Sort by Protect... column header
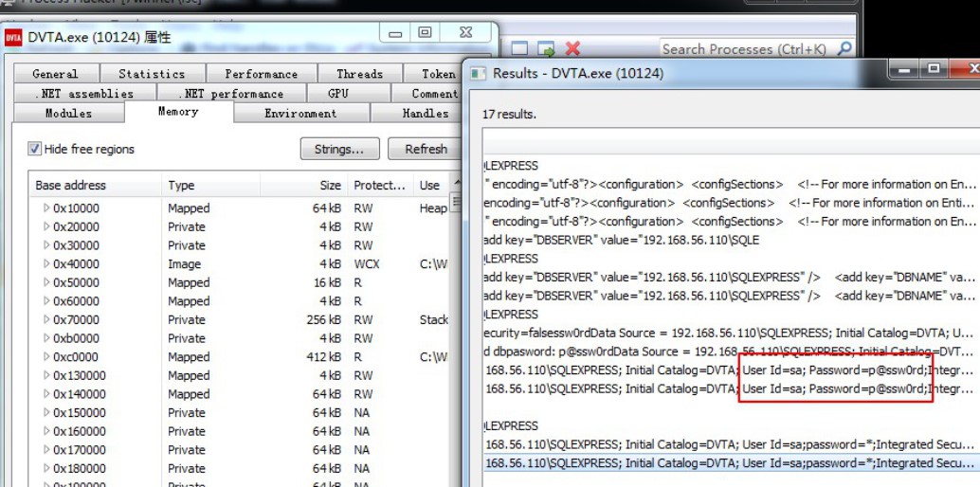This screenshot has width=980, height=487. pos(380,185)
